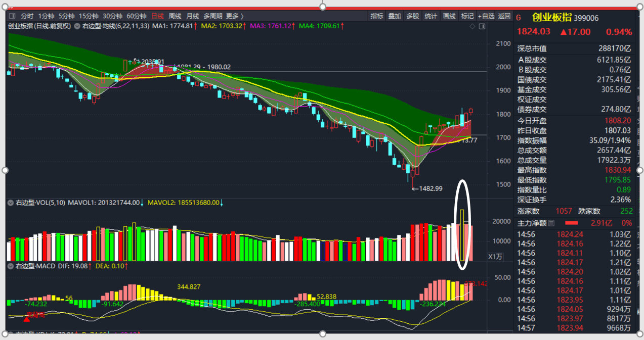Expand the VOL indicator dropdown arrow
The image size is (644, 340).
click(10, 203)
